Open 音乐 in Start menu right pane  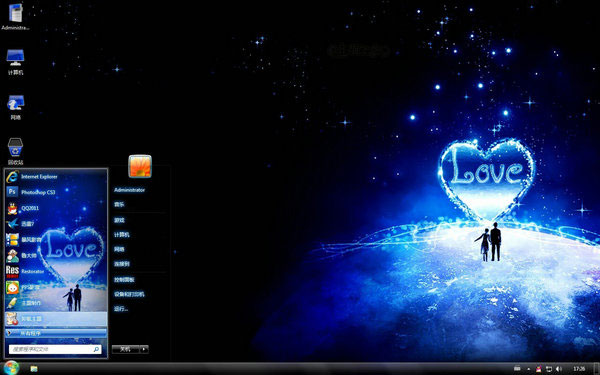[x=119, y=205]
